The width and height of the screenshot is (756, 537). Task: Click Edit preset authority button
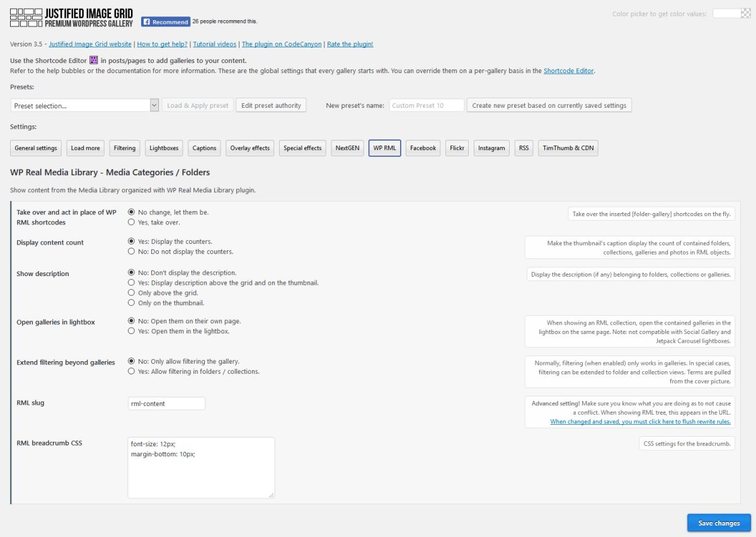[x=271, y=105]
